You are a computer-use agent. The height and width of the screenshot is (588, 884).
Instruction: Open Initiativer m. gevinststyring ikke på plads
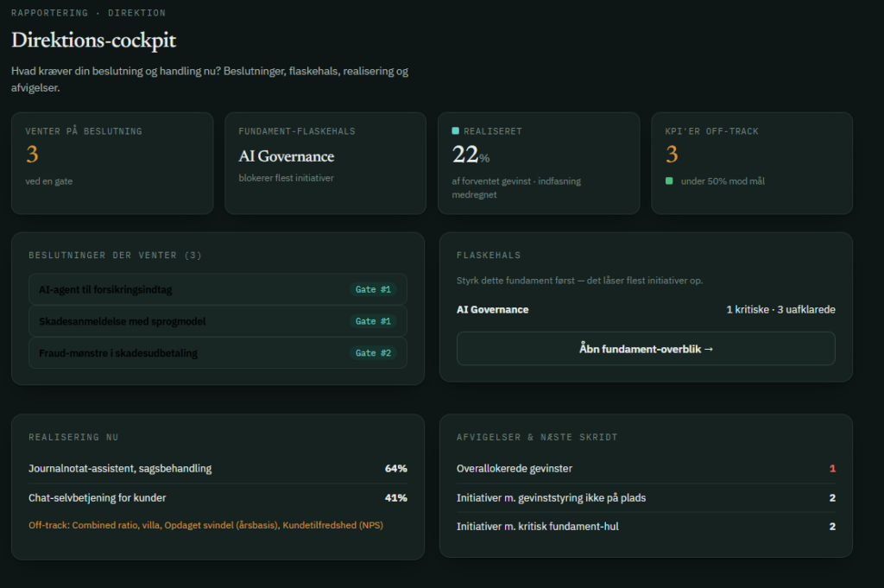tap(646, 498)
